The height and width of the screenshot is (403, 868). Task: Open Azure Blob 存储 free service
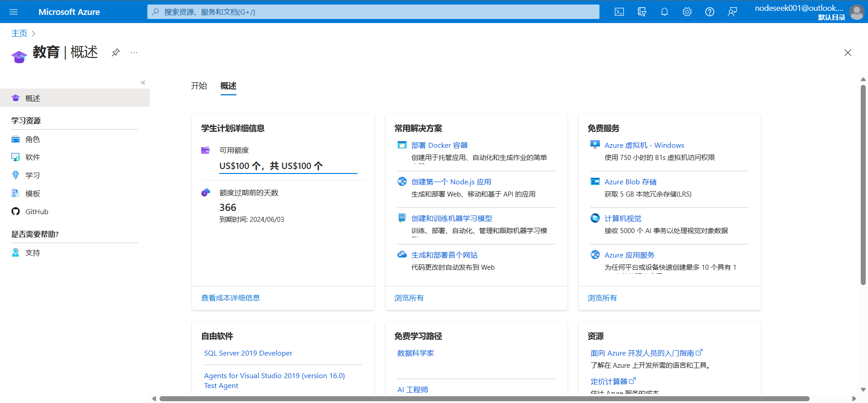click(x=631, y=182)
